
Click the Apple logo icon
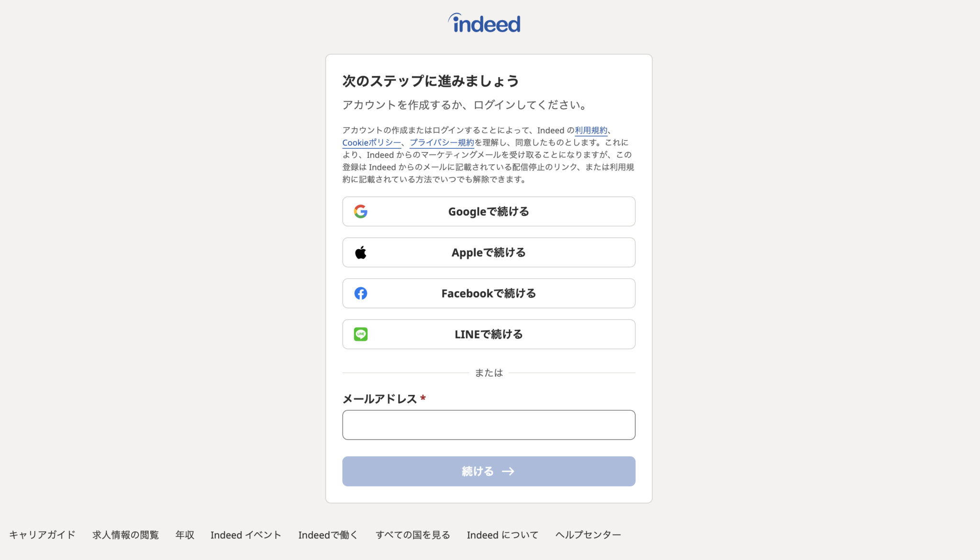(x=361, y=252)
